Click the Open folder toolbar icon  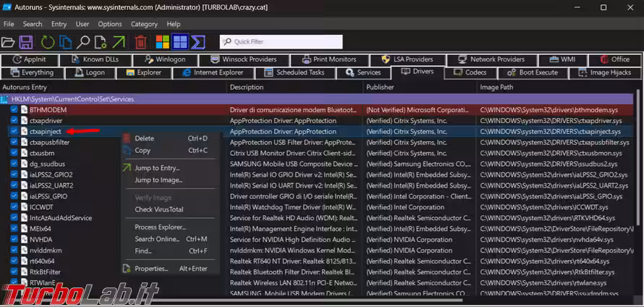pos(9,42)
